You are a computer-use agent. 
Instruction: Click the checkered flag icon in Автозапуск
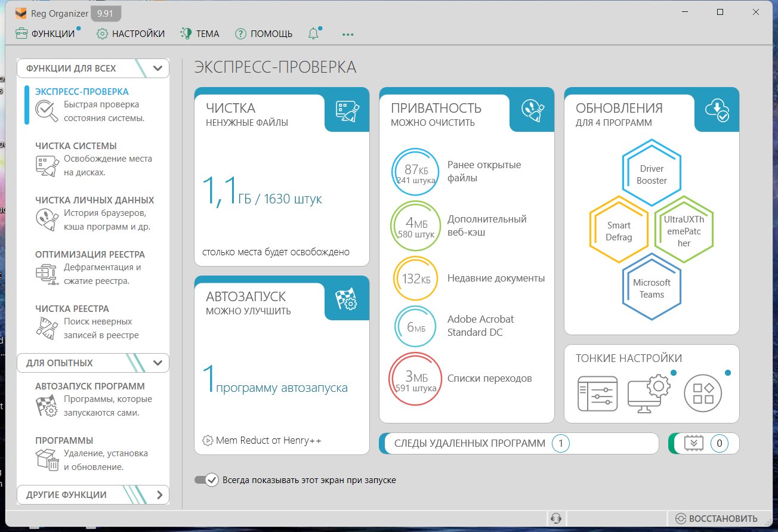pyautogui.click(x=347, y=298)
